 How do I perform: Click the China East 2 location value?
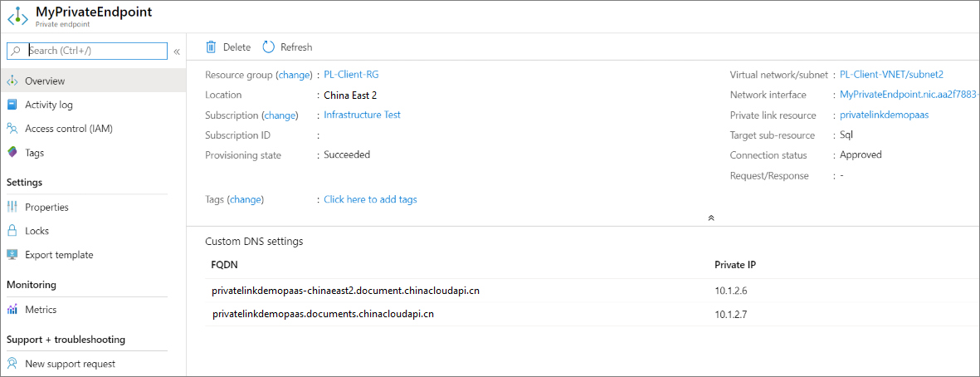coord(350,95)
